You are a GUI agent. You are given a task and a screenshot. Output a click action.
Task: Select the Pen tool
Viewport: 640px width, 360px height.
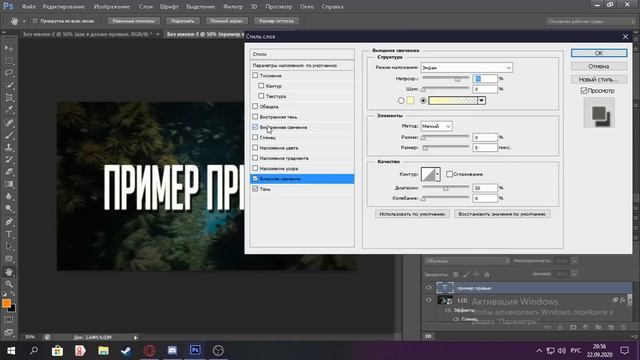click(x=9, y=222)
